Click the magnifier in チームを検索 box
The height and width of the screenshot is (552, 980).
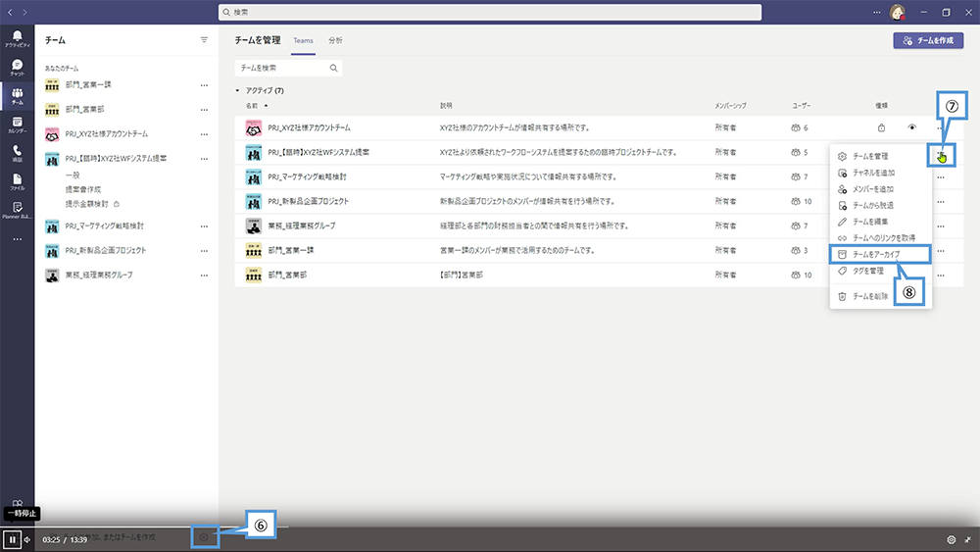click(334, 68)
